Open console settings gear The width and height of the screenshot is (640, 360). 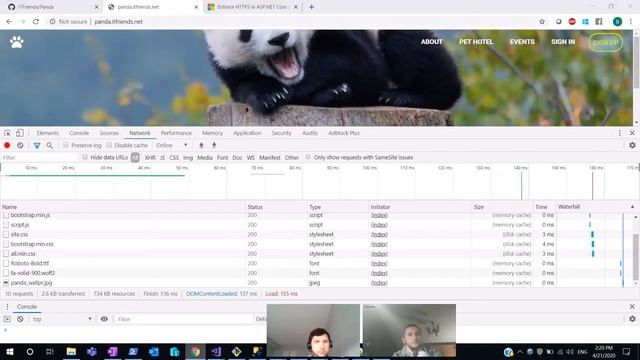[632, 319]
